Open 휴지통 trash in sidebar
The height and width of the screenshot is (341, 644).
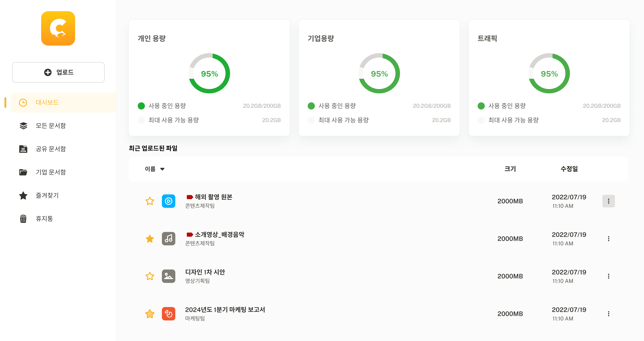44,219
